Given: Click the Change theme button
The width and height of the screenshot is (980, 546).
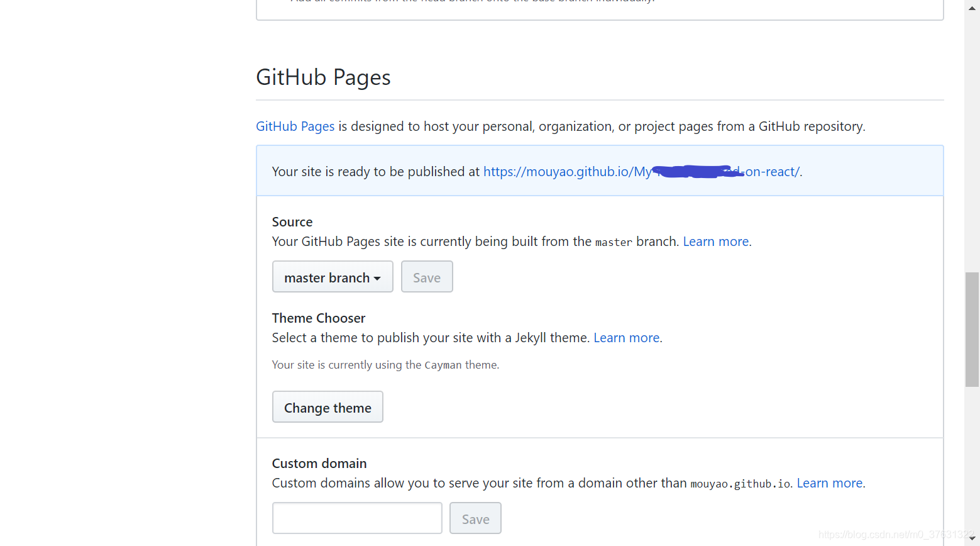Looking at the screenshot, I should tap(328, 407).
